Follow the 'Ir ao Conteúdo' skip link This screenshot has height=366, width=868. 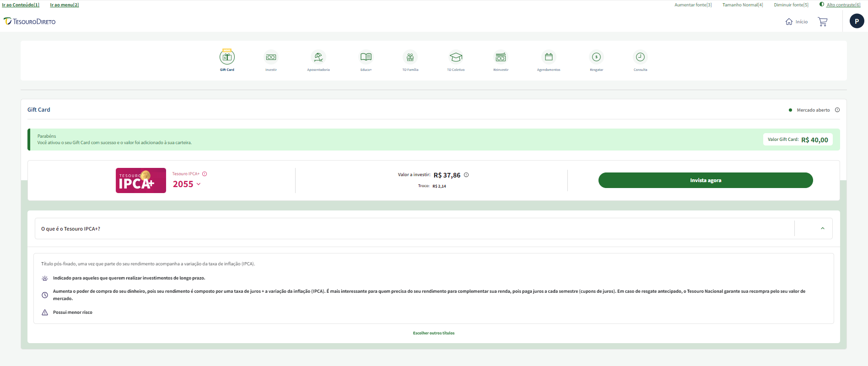tap(21, 5)
